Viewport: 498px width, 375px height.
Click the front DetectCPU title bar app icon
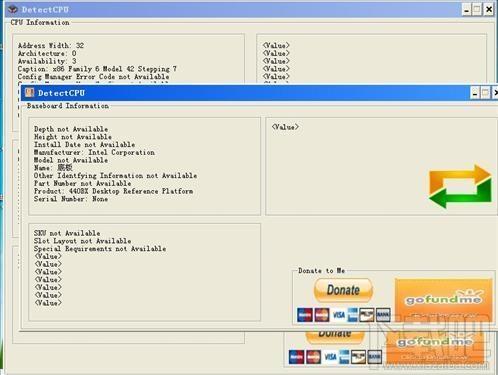point(29,93)
